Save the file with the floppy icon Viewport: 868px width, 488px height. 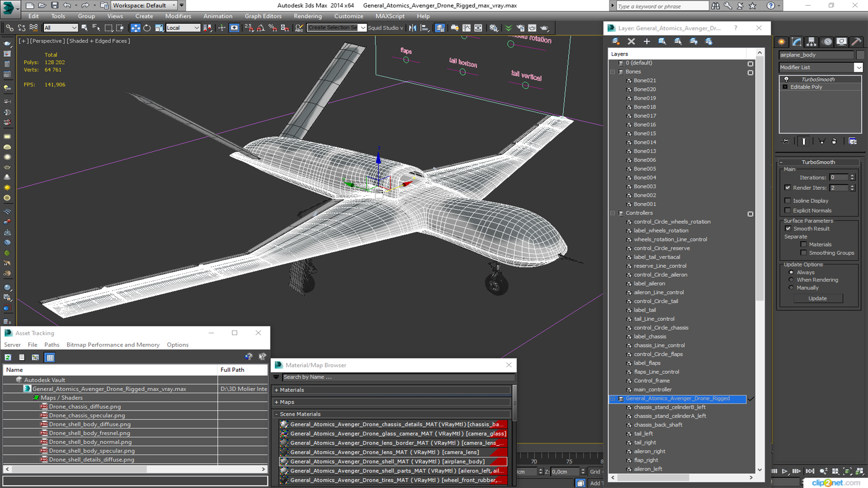[54, 5]
